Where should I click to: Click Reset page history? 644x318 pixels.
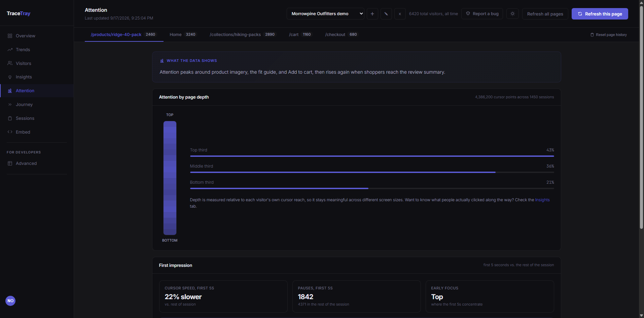click(x=608, y=35)
